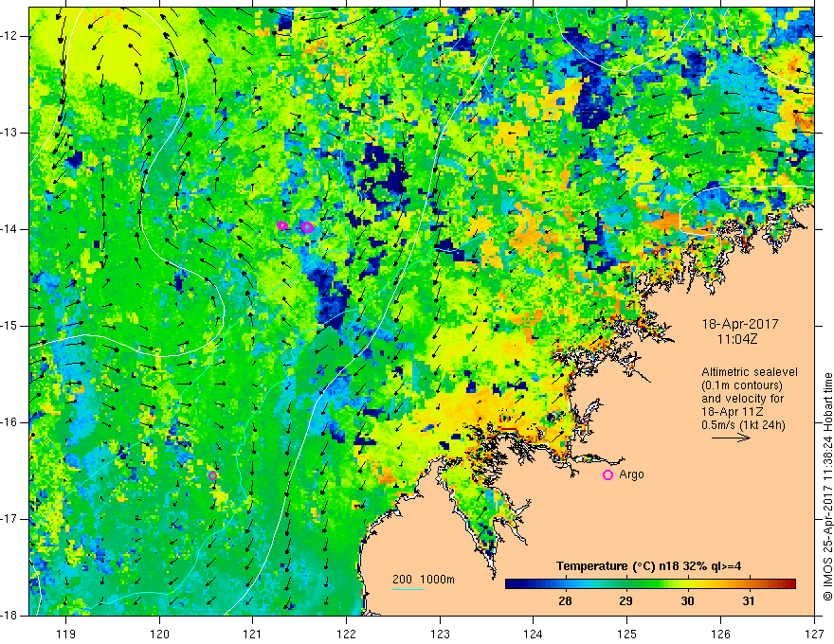Click the '-12' latitude axis label
Image resolution: width=834 pixels, height=644 pixels.
[x=10, y=36]
